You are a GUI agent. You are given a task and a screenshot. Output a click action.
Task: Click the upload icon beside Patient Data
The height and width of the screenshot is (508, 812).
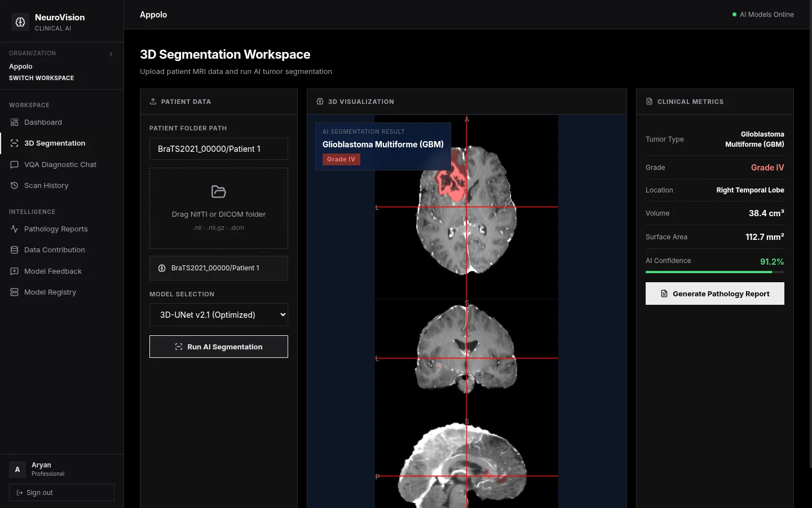click(x=153, y=102)
